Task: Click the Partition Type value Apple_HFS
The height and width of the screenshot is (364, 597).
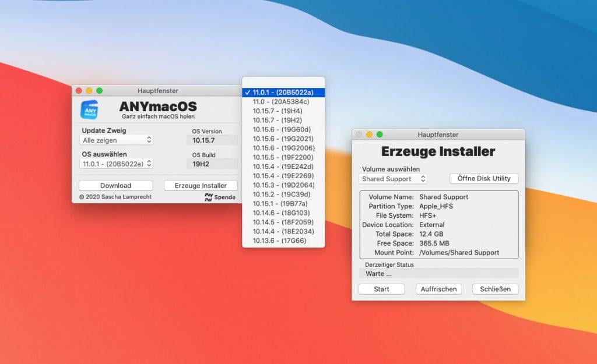Action: pyautogui.click(x=436, y=206)
